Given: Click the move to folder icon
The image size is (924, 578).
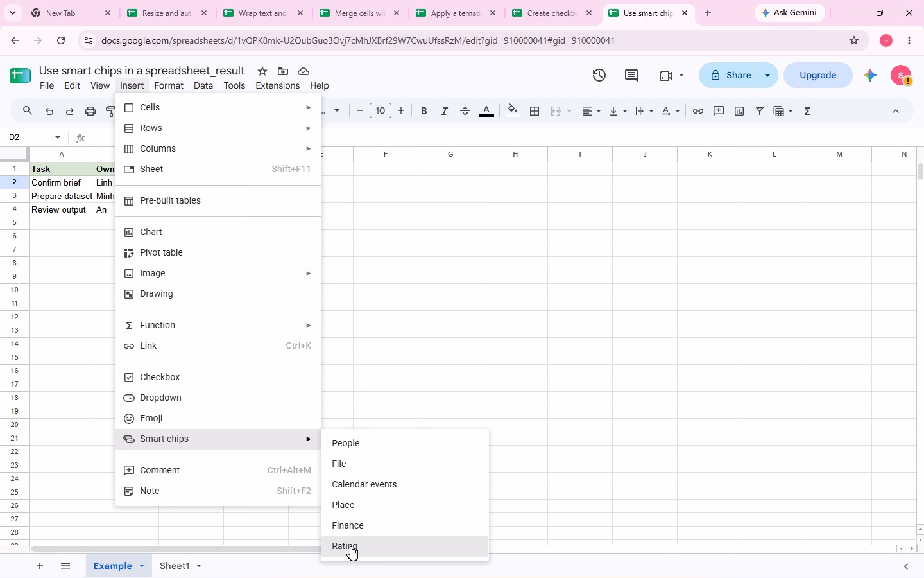Looking at the screenshot, I should 283,71.
